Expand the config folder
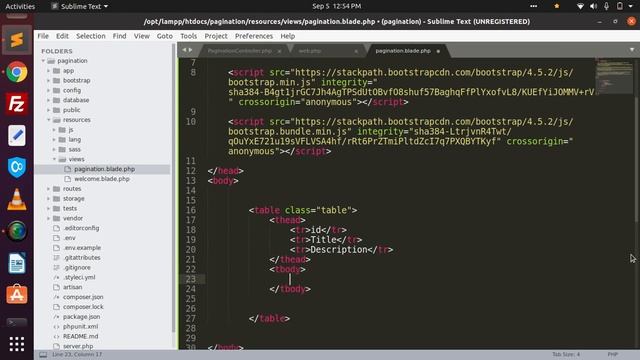The width and height of the screenshot is (640, 360). pos(49,90)
